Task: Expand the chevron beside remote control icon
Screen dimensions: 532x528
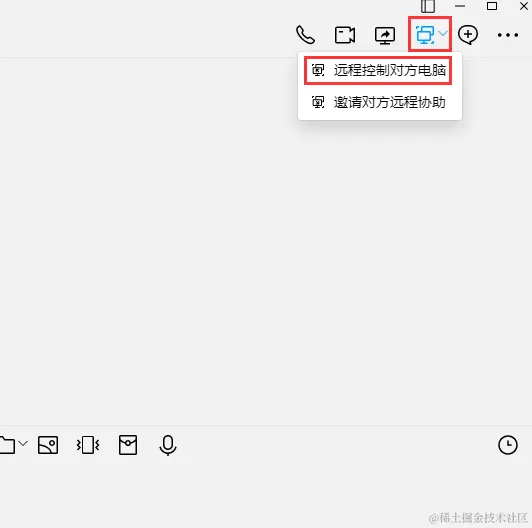Action: pos(443,33)
